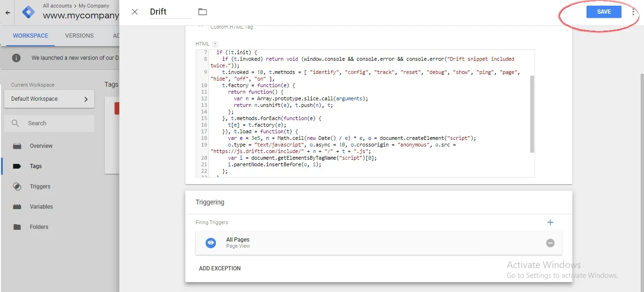This screenshot has height=292, width=644.
Task: Click inside the HTML code editor
Action: coord(365,113)
